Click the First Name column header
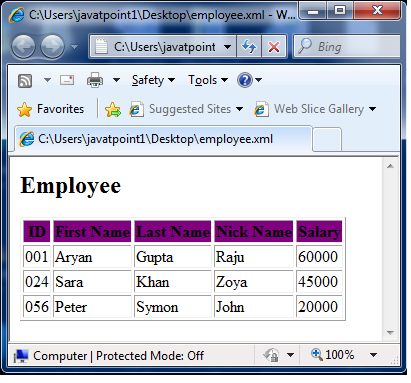 pos(92,232)
